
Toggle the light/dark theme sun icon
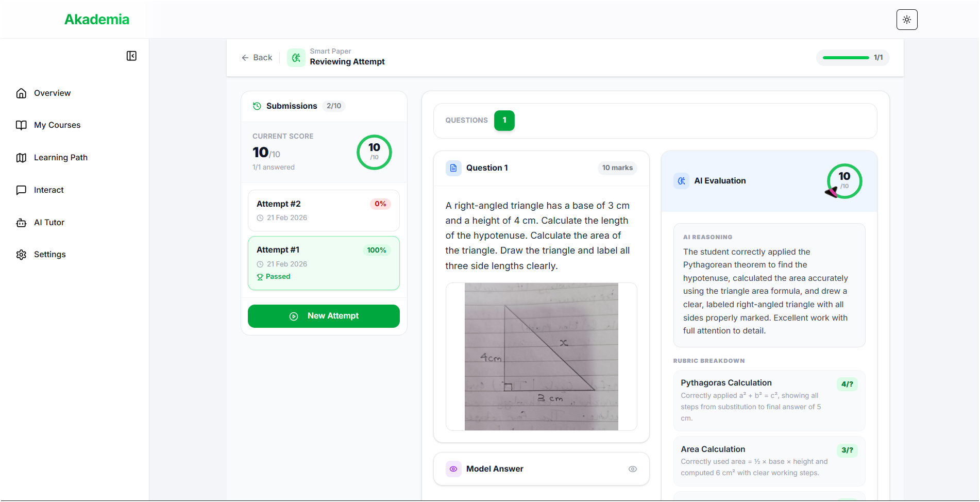pos(907,20)
